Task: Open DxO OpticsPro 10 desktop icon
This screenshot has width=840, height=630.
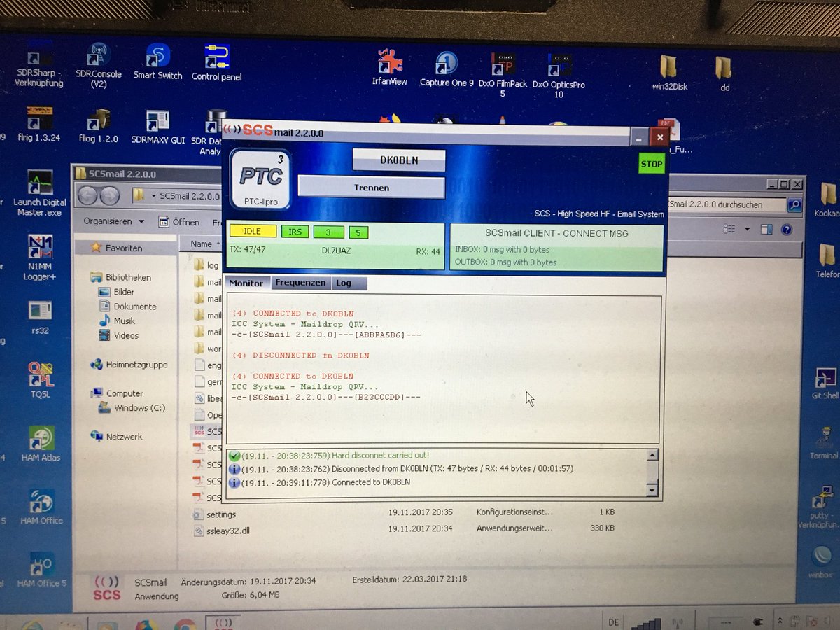Action: point(559,76)
